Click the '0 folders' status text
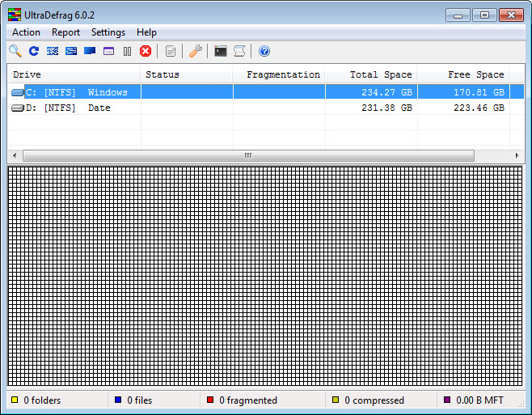532x415 pixels. pos(42,400)
